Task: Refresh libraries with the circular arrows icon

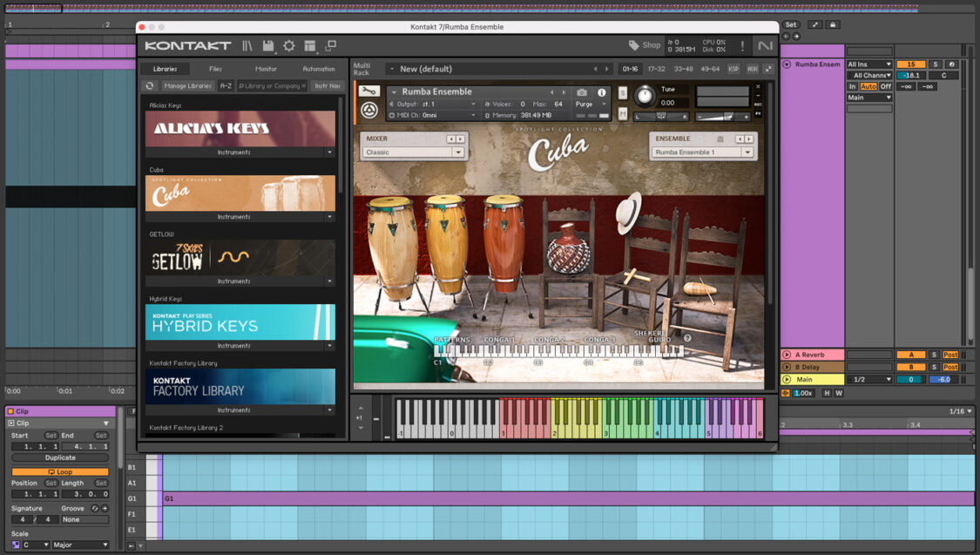Action: tap(149, 86)
